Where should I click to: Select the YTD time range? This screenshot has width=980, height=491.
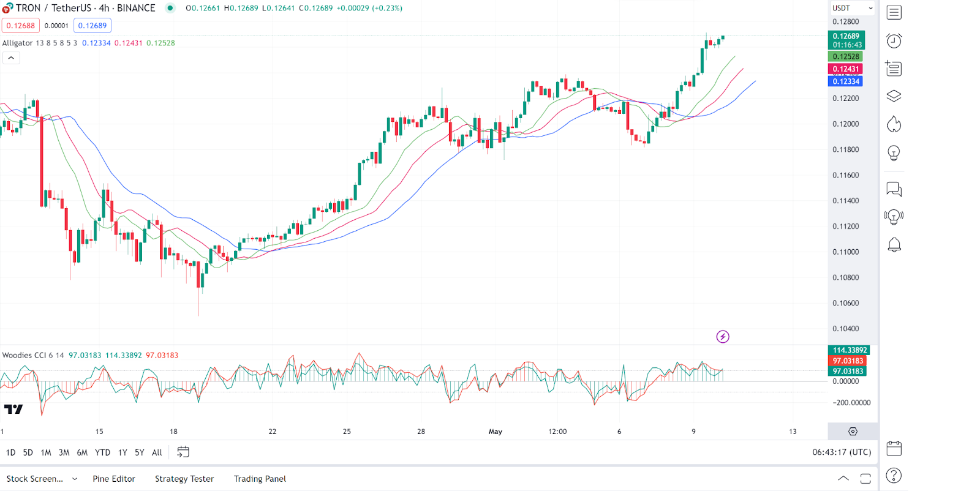tap(102, 452)
